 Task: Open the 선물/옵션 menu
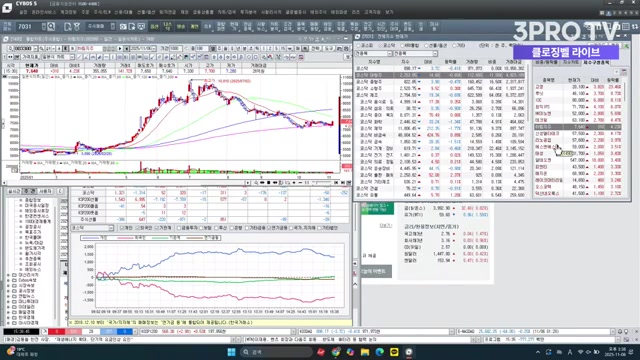146,12
